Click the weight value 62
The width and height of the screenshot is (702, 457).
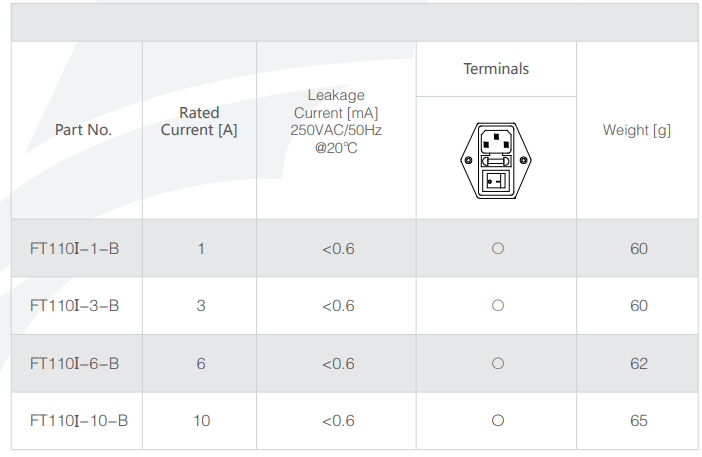pos(639,363)
